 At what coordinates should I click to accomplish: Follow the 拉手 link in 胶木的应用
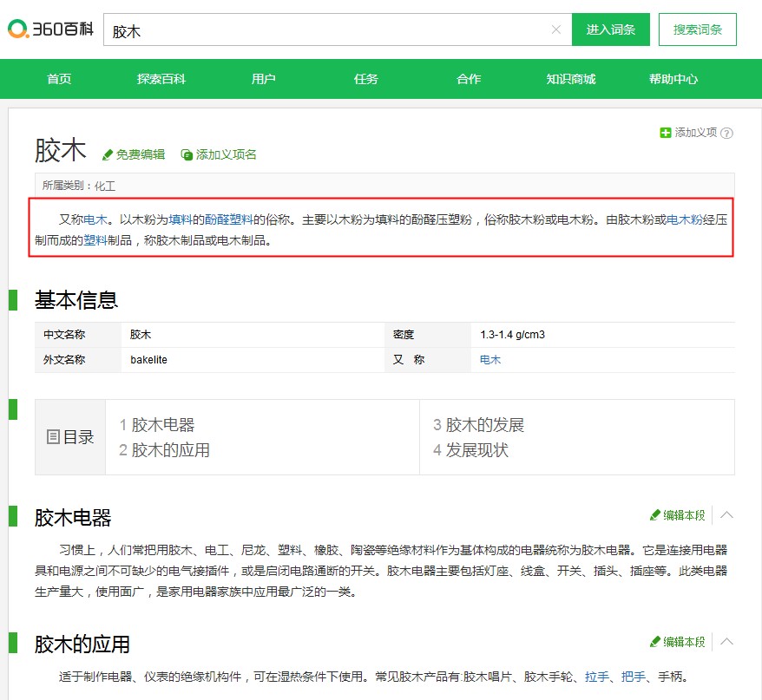point(596,677)
